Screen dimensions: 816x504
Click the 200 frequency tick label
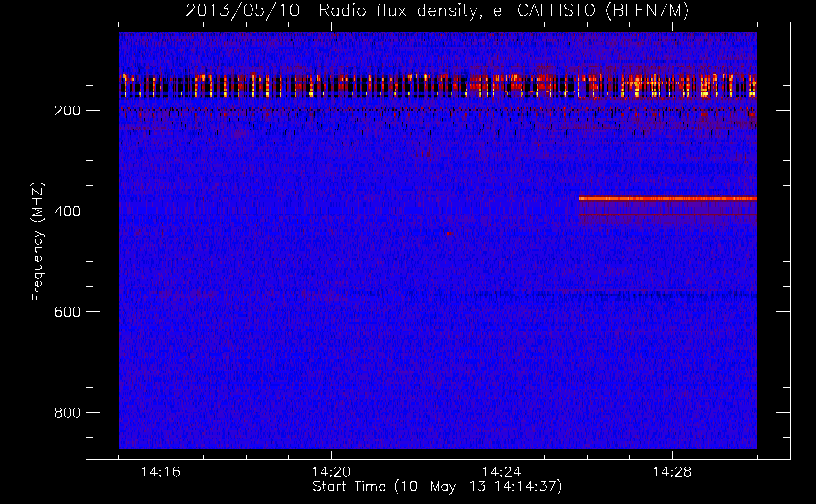tap(67, 110)
